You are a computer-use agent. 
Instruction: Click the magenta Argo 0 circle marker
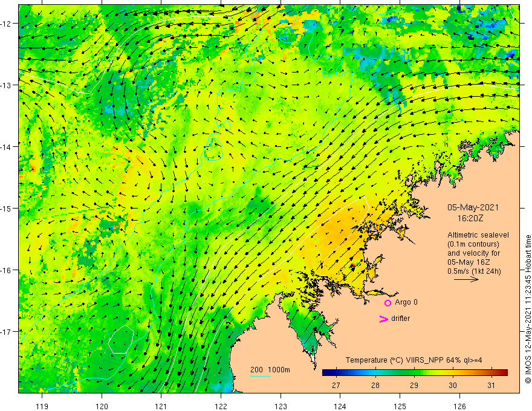click(388, 303)
